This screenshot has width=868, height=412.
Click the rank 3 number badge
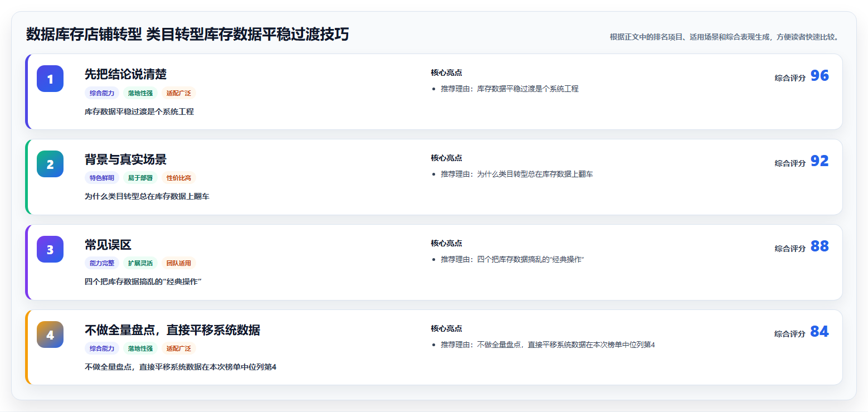pos(50,249)
